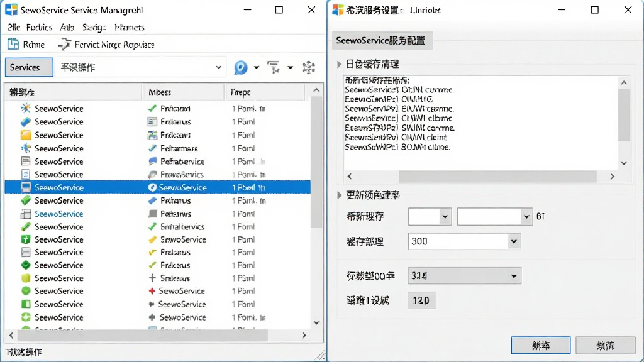
Task: Click the Services button
Action: (29, 67)
